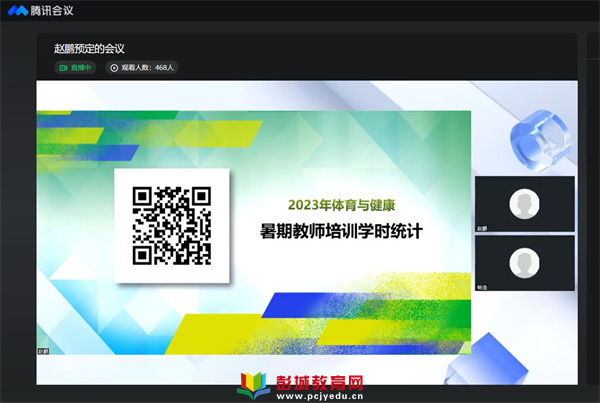Click the avatar in the lower participant tile

tap(524, 263)
